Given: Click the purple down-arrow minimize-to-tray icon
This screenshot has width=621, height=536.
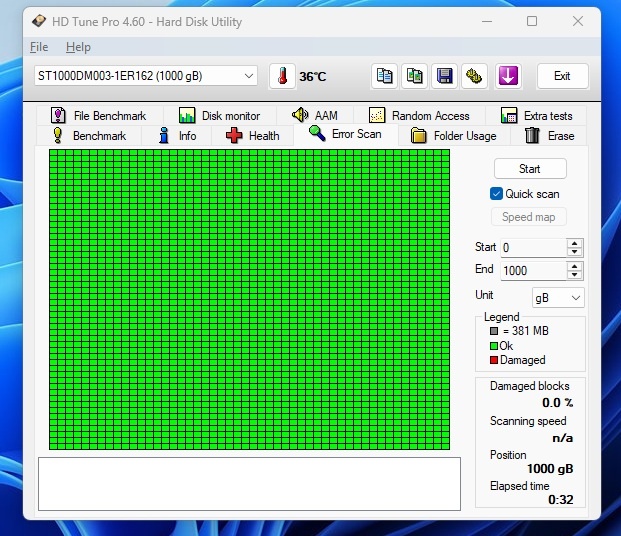Looking at the screenshot, I should [x=508, y=76].
